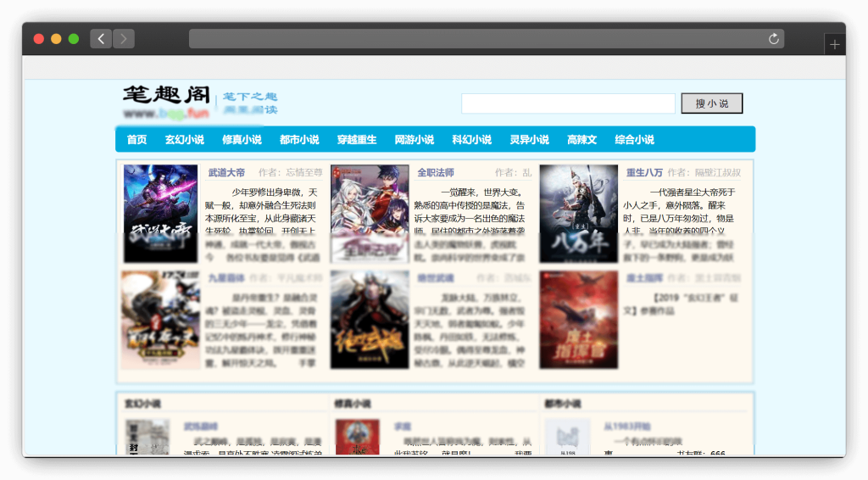Click the 八万年 book cover
Image resolution: width=868 pixels, height=480 pixels.
pos(578,213)
